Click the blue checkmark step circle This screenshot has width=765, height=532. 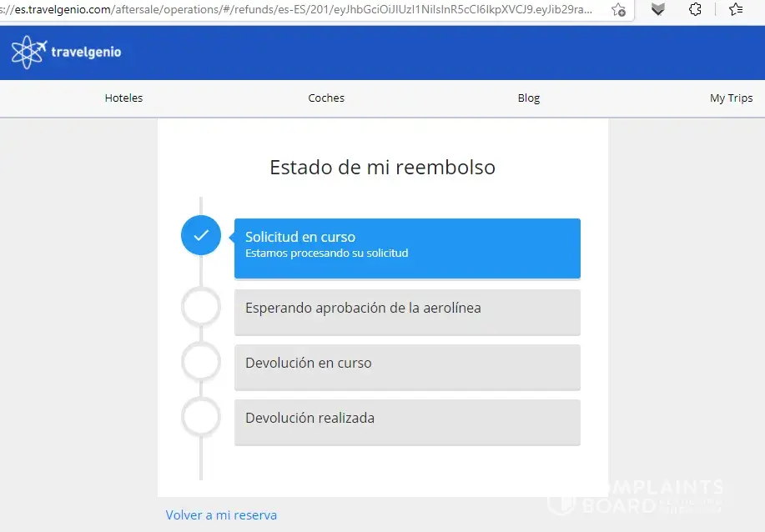pyautogui.click(x=201, y=235)
